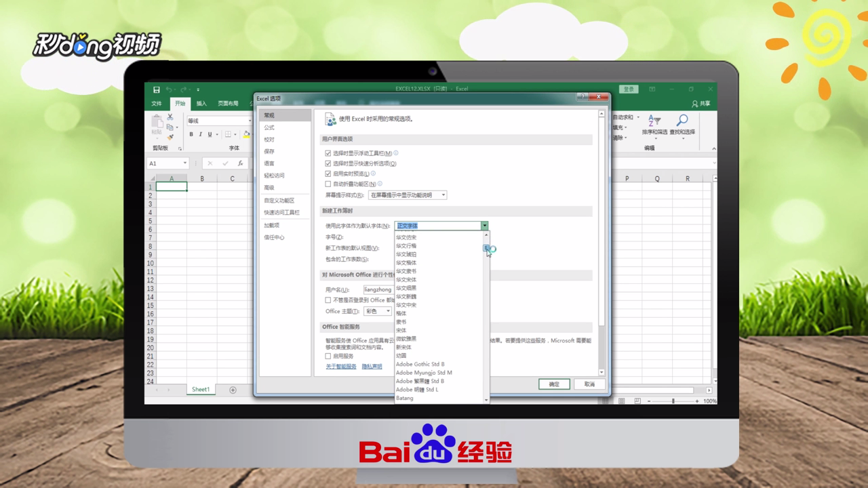Enable 自动折叠功能区 checkbox
This screenshot has height=488, width=868.
coord(328,184)
